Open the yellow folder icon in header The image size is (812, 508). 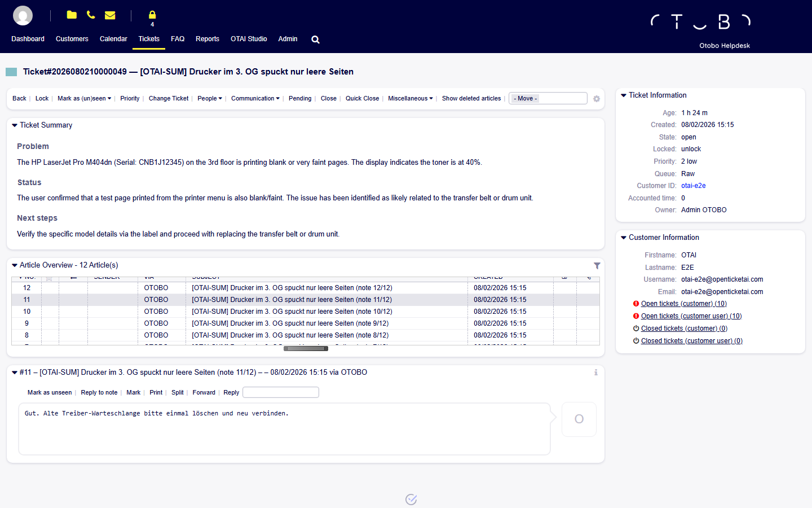click(72, 15)
